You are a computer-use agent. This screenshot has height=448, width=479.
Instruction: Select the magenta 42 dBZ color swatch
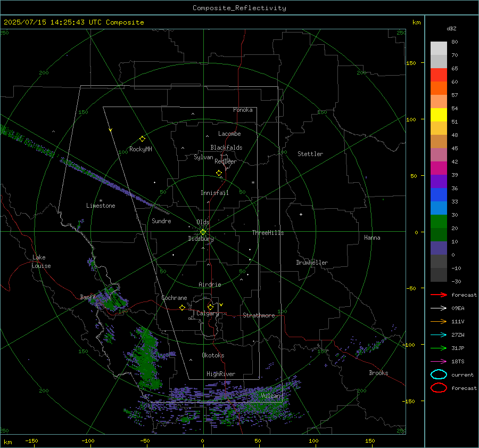click(x=439, y=168)
